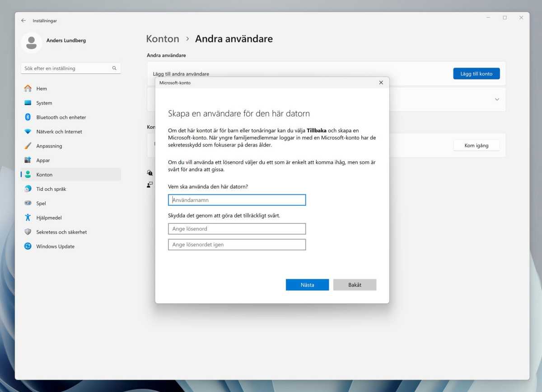The width and height of the screenshot is (542, 392).
Task: Open System settings via monitor icon
Action: (x=28, y=103)
